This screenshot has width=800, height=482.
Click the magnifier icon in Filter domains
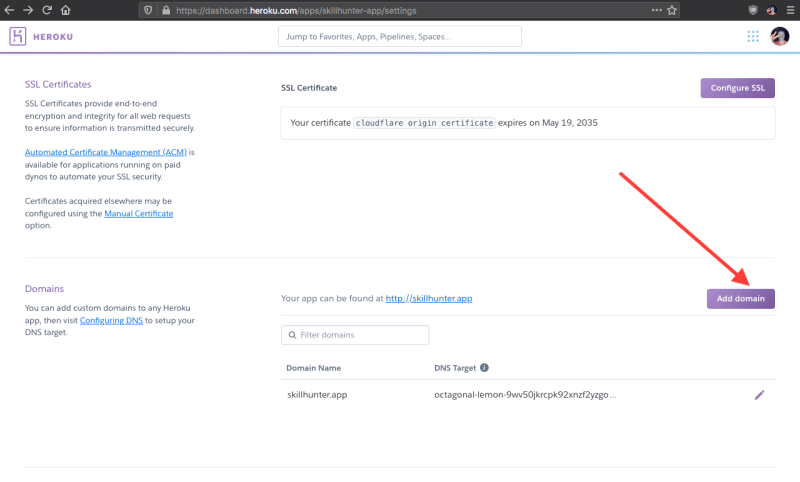coord(292,335)
